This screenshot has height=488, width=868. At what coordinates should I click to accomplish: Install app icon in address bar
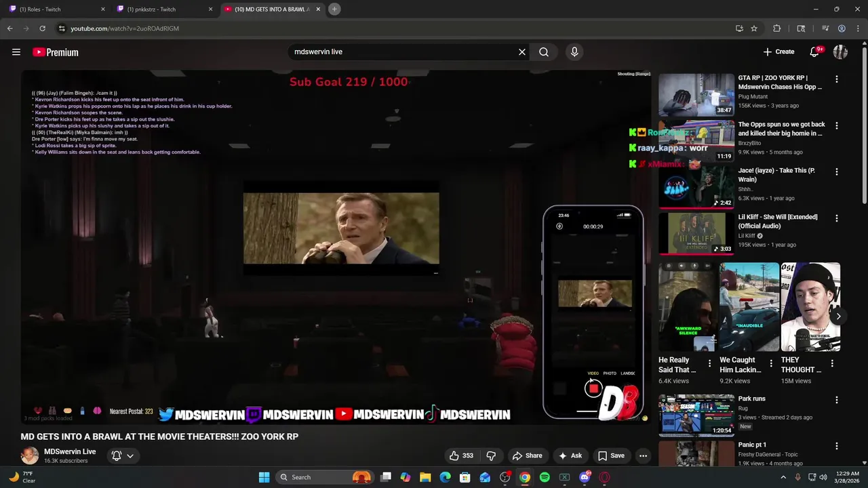[739, 28]
